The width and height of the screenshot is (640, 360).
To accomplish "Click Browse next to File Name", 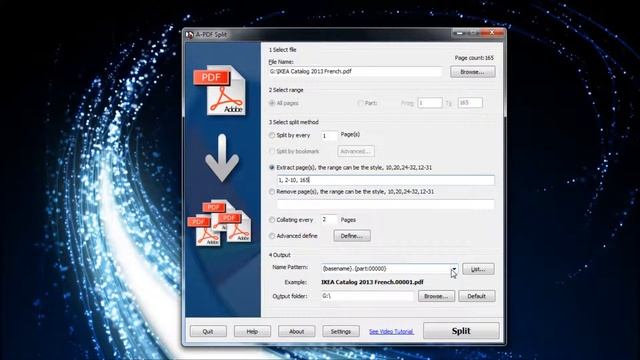I will (x=473, y=72).
